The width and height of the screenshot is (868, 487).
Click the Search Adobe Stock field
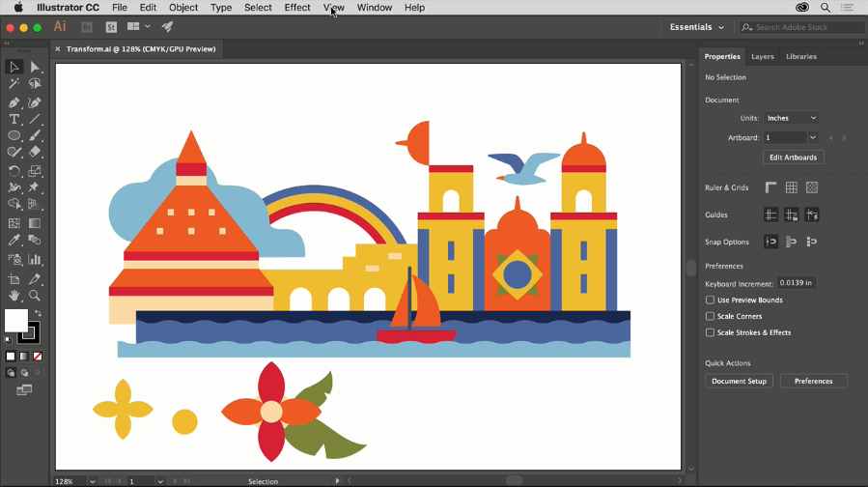801,27
